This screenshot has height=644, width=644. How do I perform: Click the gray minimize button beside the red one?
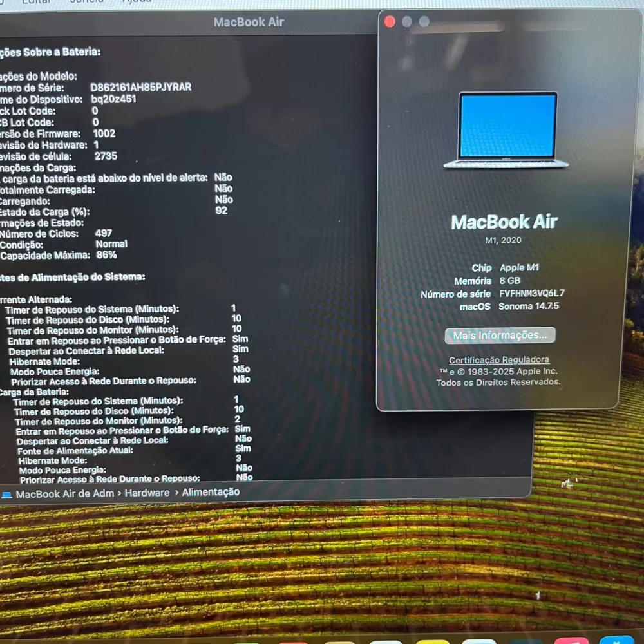407,22
